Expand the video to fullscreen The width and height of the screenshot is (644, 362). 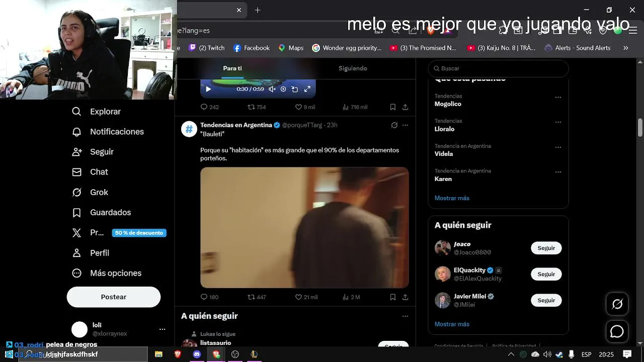[x=307, y=89]
